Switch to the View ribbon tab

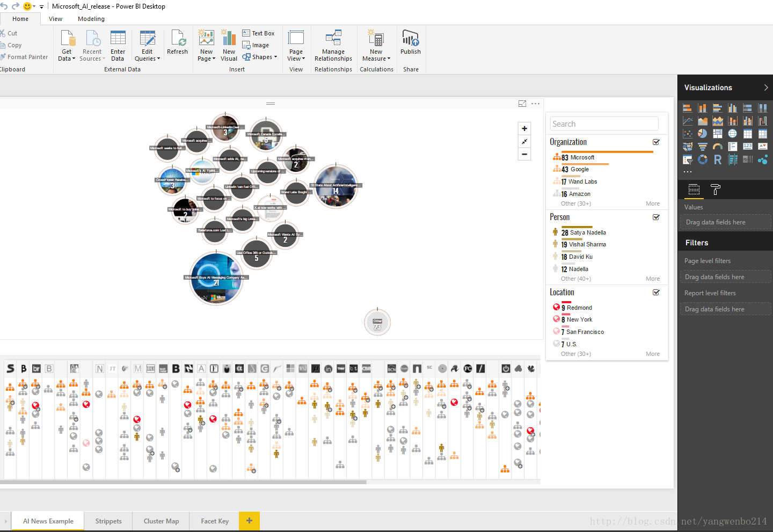click(55, 19)
